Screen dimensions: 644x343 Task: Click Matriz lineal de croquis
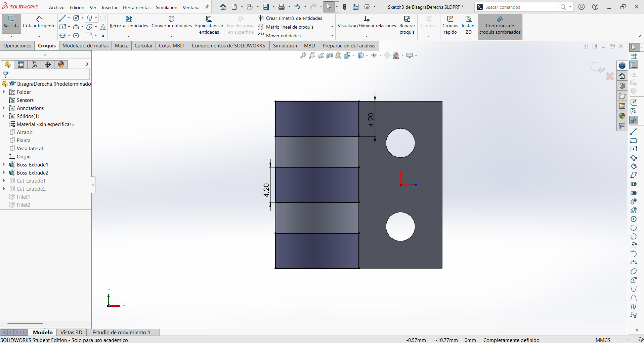286,27
